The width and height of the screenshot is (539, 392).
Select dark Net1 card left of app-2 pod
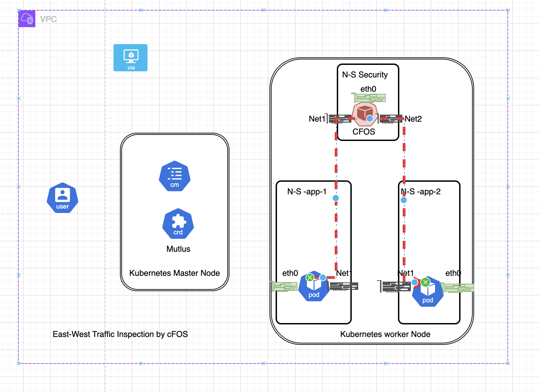pyautogui.click(x=394, y=286)
